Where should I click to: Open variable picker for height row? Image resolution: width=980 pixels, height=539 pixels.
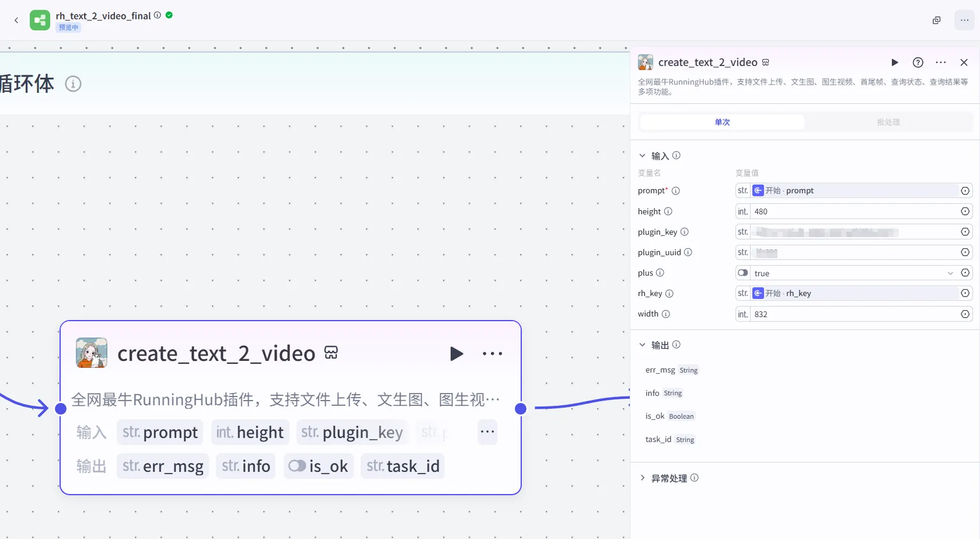click(965, 211)
